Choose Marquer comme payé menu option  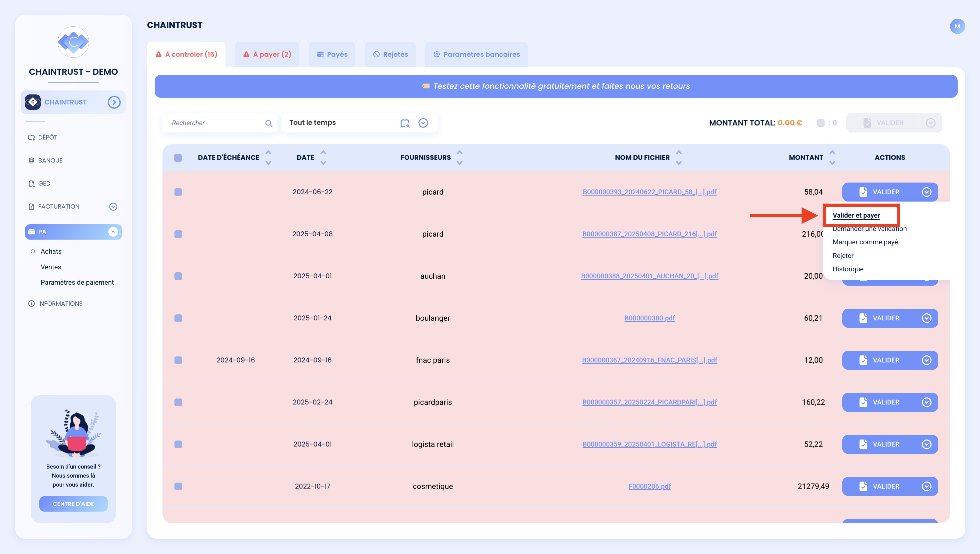865,242
